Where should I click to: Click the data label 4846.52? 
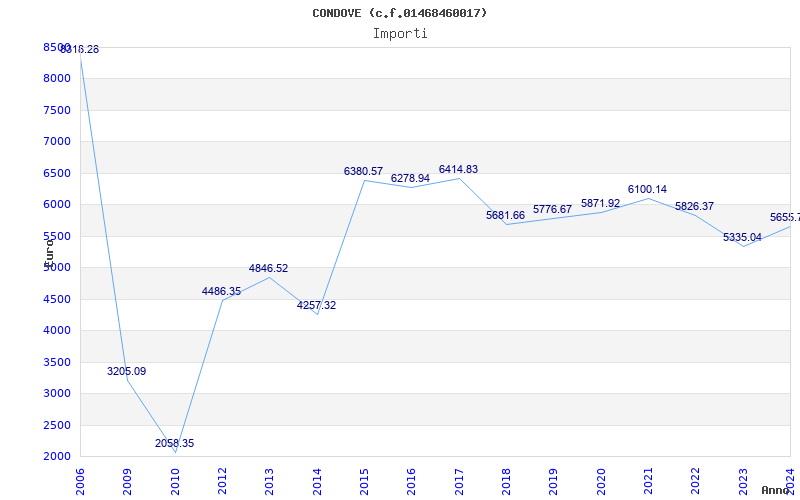[268, 268]
